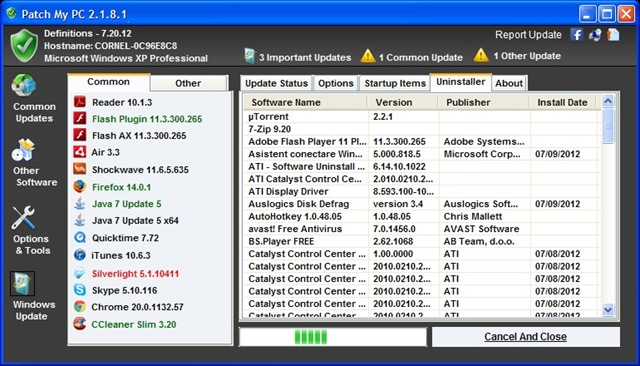Click the Firefox icon in the Common list
This screenshot has width=640, height=366.
click(x=80, y=186)
